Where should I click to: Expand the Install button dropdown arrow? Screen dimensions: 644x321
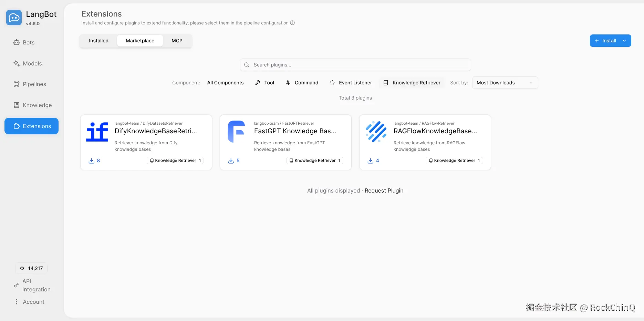[625, 41]
